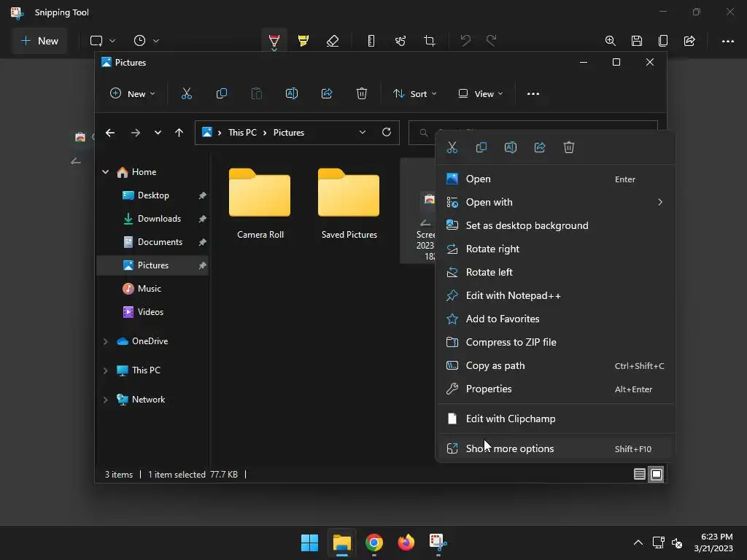Share the file via File Explorer toolbar icon
The width and height of the screenshot is (747, 560).
coord(327,94)
